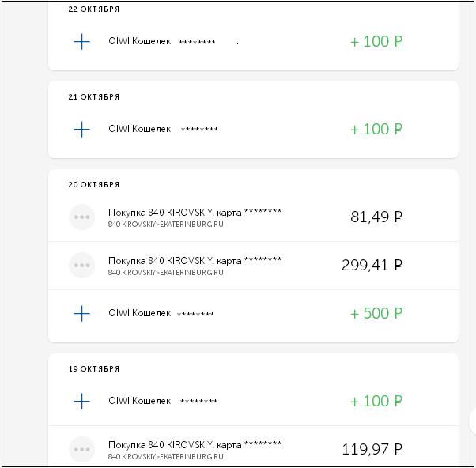Click three-dots icon of 299,41 ₽ purchase
Image resolution: width=476 pixels, height=468 pixels.
click(x=81, y=266)
